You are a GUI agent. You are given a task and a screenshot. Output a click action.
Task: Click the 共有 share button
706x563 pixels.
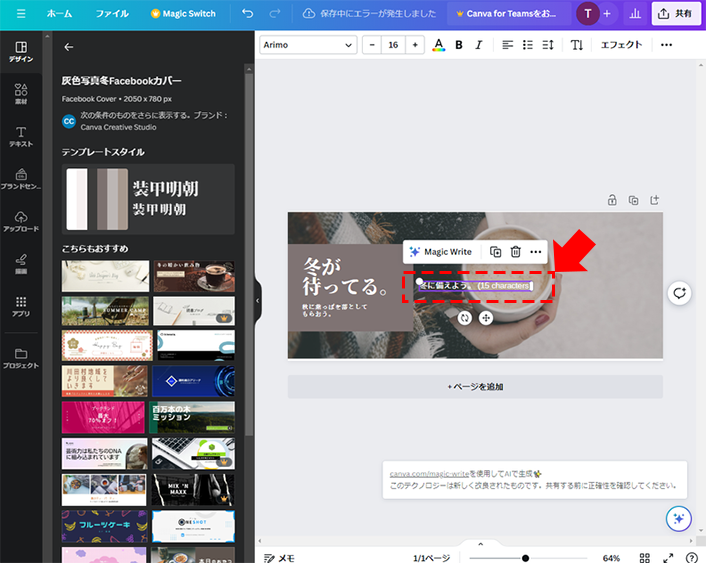click(675, 14)
